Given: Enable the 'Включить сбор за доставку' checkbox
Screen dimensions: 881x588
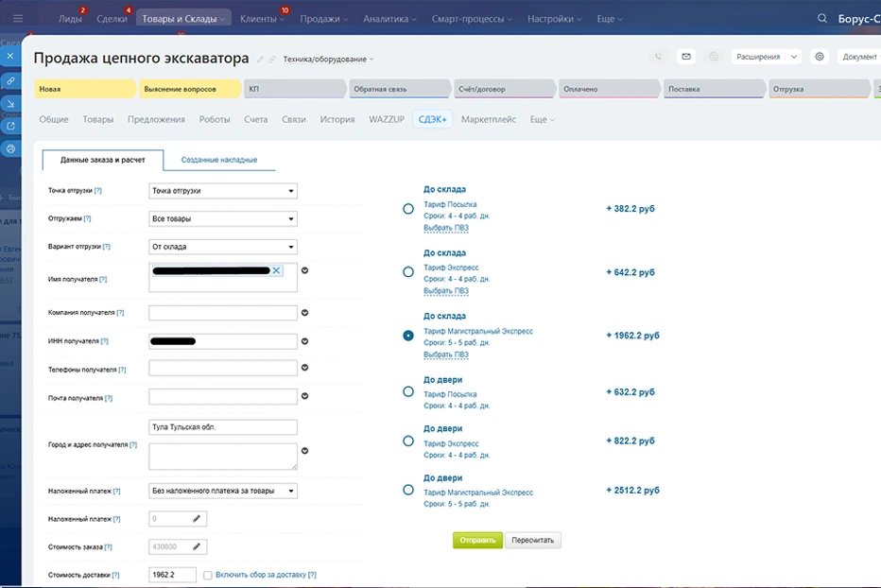Looking at the screenshot, I should (207, 575).
